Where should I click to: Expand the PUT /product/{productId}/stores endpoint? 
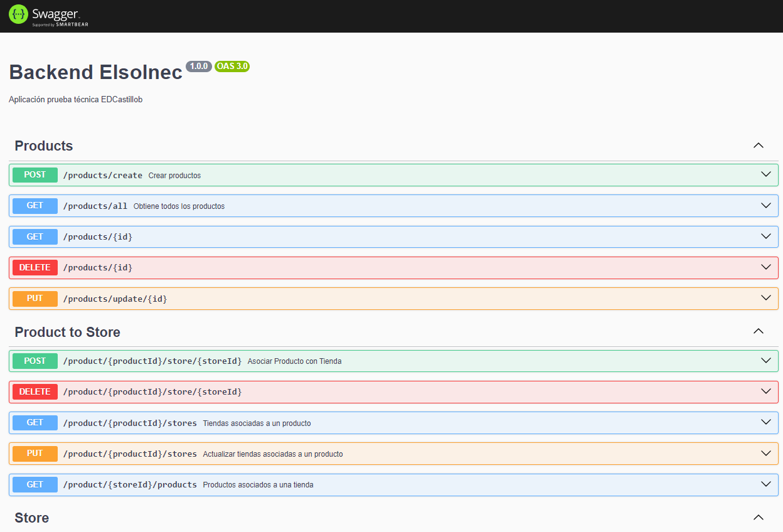point(765,453)
